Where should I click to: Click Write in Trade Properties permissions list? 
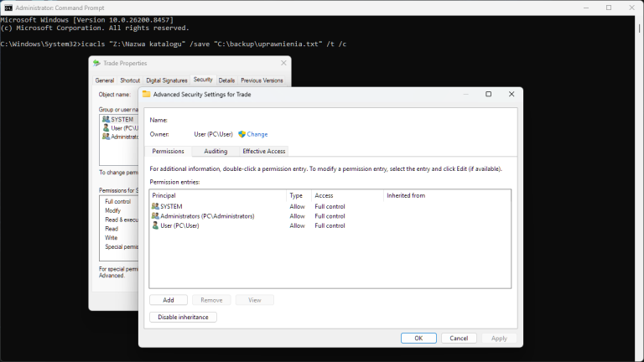pyautogui.click(x=112, y=238)
